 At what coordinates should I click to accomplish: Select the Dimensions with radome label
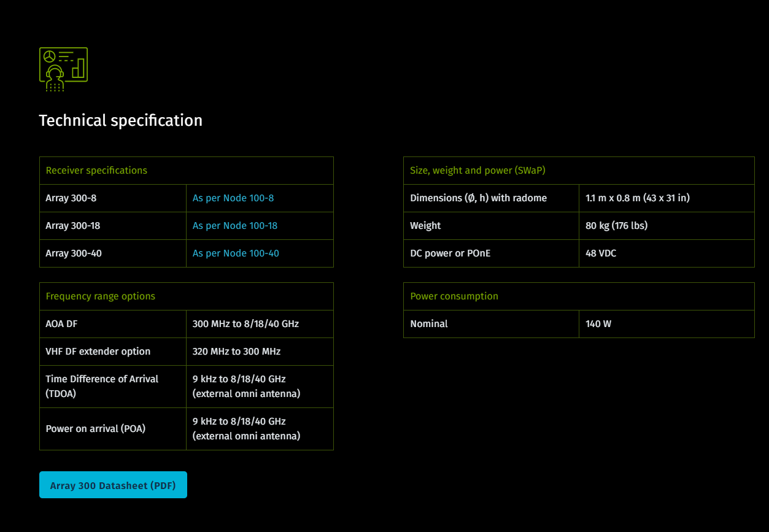coord(478,198)
